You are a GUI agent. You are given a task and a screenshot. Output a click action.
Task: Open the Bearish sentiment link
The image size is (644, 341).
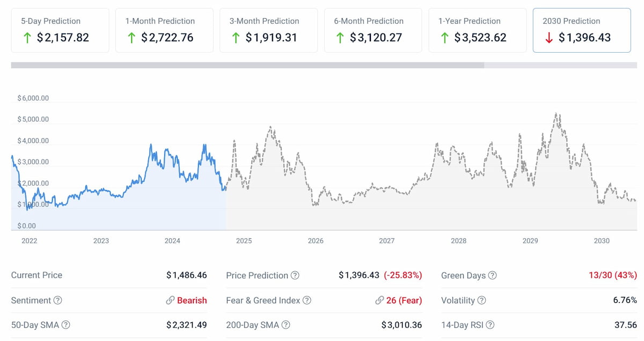click(x=192, y=300)
